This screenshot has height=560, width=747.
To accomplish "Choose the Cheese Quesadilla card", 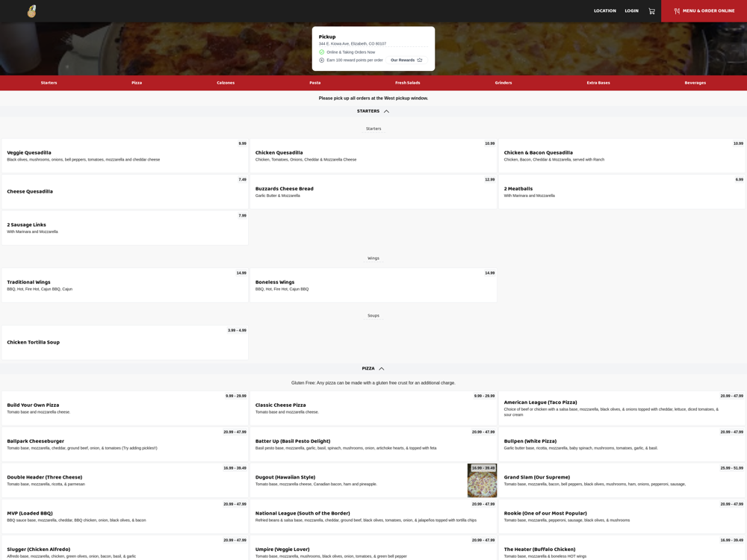I will (125, 192).
